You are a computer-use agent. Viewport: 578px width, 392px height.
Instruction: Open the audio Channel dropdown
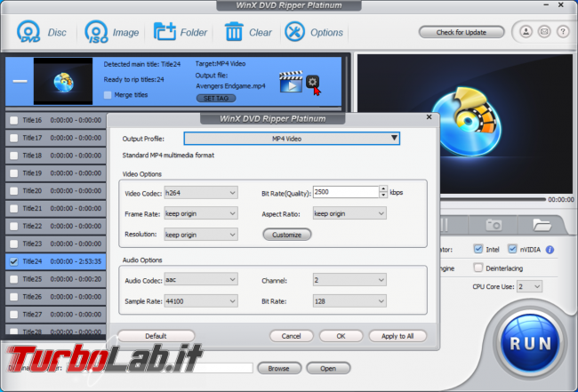(x=349, y=280)
